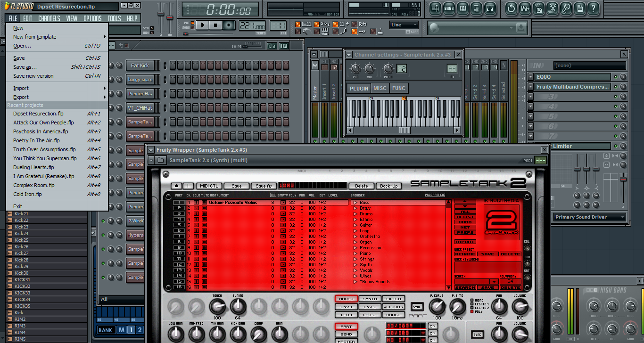Select Mono mode radio in SampleTank
This screenshot has height=343, width=644.
point(472,300)
